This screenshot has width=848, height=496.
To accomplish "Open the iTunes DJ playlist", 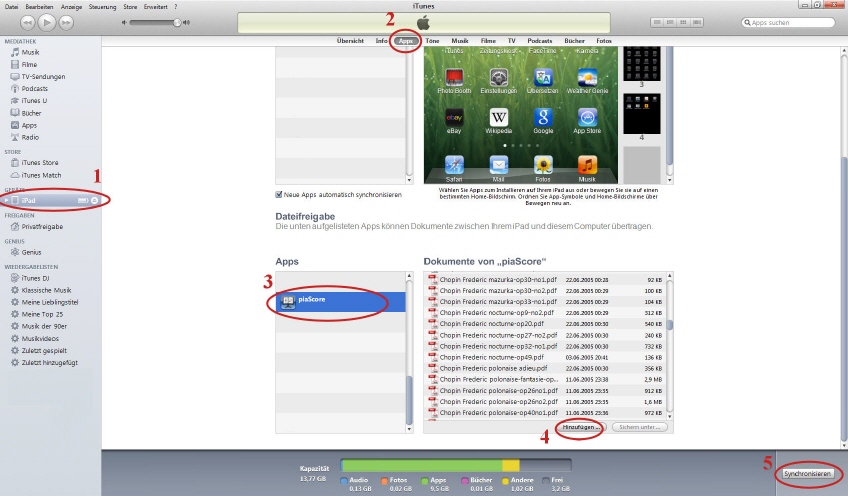I will 35,278.
